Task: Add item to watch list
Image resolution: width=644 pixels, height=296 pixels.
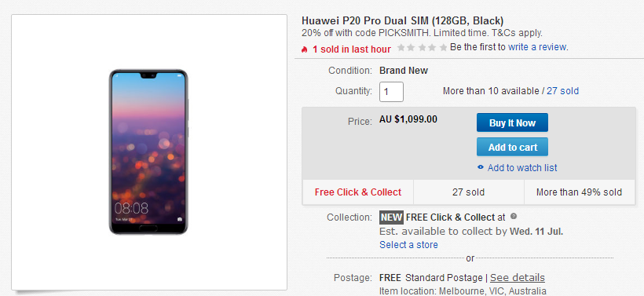Action: 522,167
